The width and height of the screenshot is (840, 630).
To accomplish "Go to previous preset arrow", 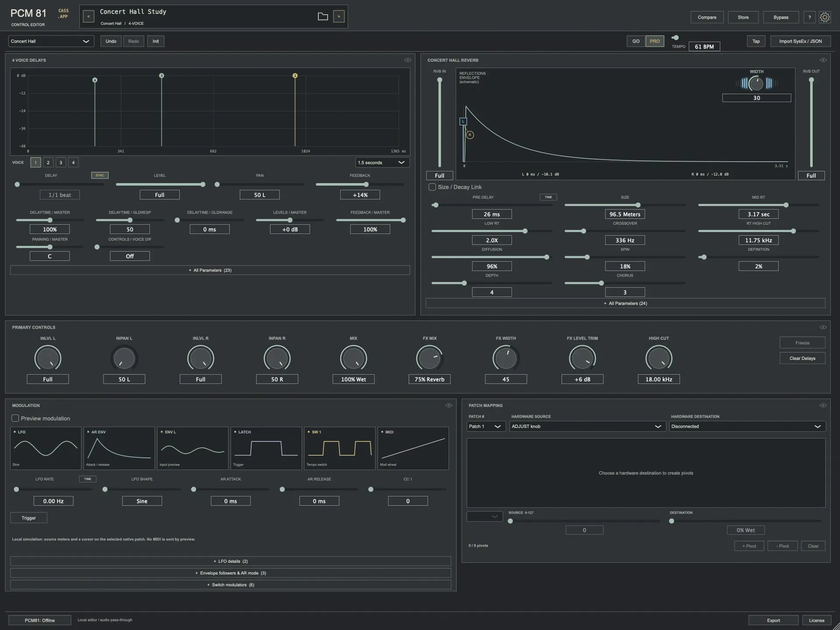I will coord(88,17).
